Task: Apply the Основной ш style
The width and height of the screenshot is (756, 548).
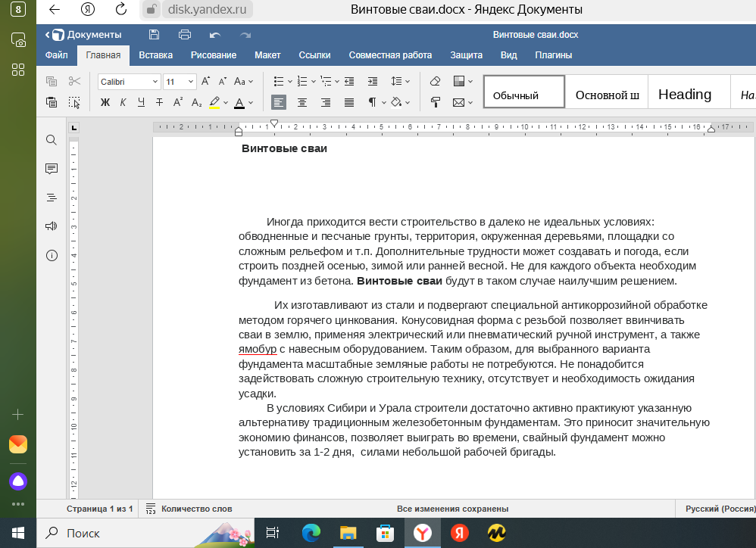Action: [x=607, y=92]
